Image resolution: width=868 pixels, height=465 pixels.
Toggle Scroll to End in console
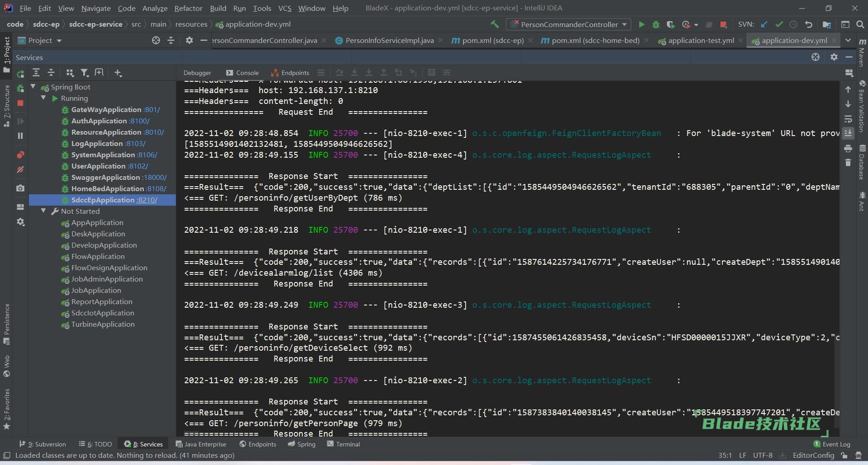848,133
